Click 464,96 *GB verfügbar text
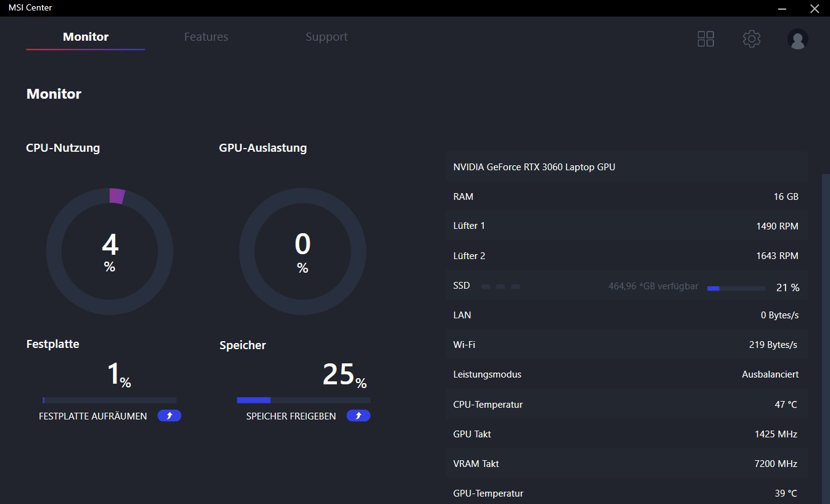Viewport: 830px width, 504px height. [x=654, y=286]
